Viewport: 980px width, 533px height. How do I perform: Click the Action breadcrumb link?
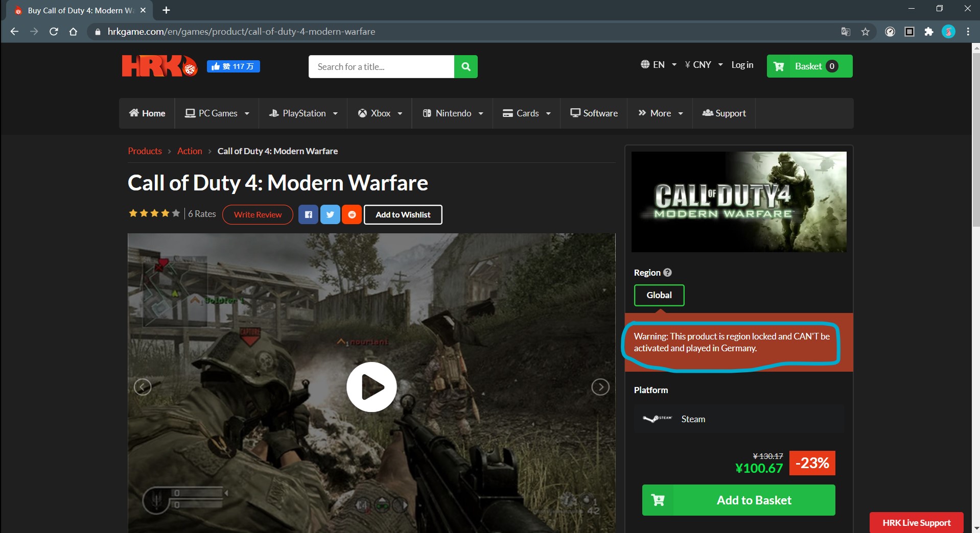190,151
